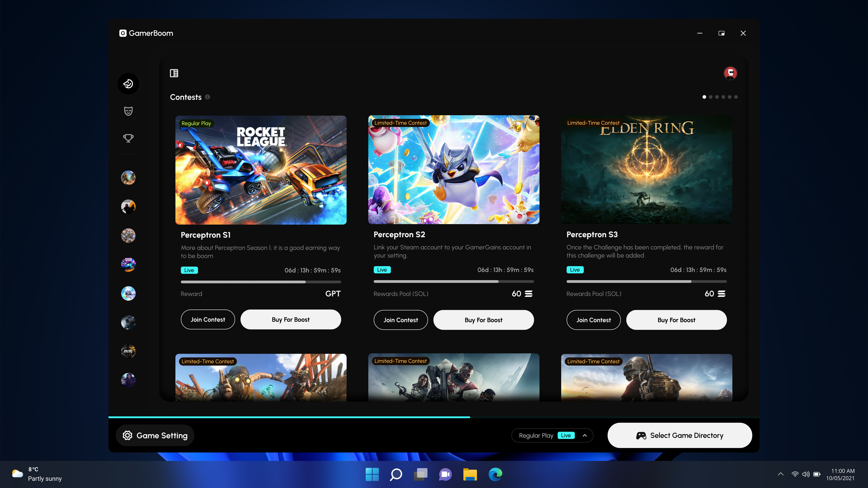Screen dimensions: 868x488
Task: Open the Elden Ring contest thumbnail
Action: point(646,170)
